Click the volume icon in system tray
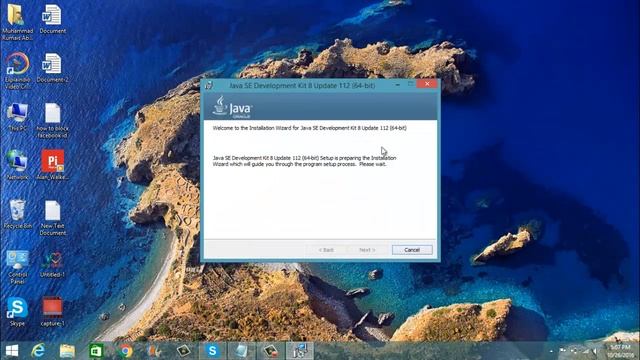Viewport: 640px width, 360px height. 596,351
